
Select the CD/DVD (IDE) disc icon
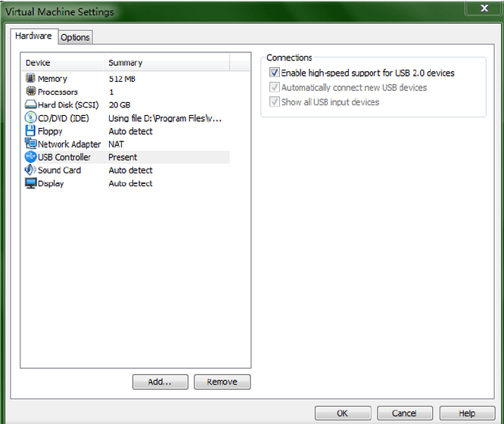30,118
